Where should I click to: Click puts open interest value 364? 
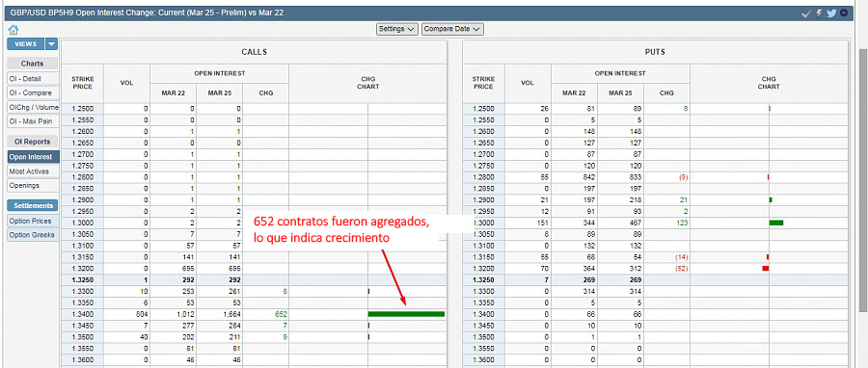[589, 269]
